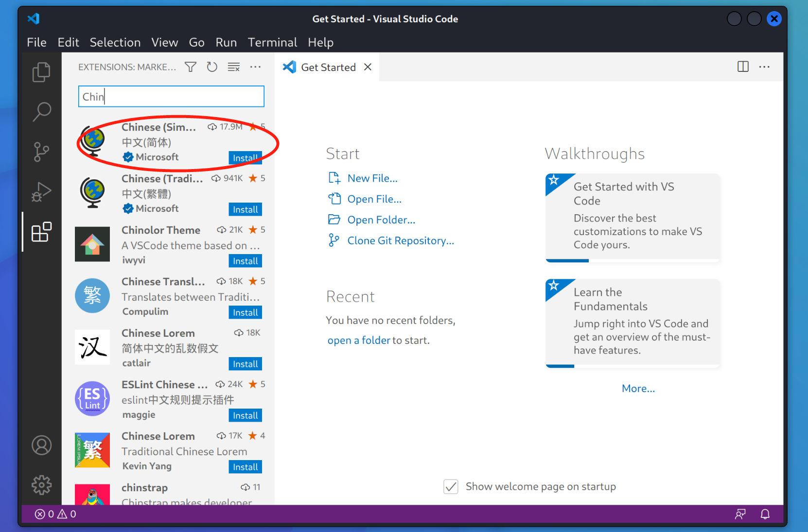The height and width of the screenshot is (532, 808).
Task: Install Kevin Yang's Chinese Lorem extension
Action: tap(245, 467)
